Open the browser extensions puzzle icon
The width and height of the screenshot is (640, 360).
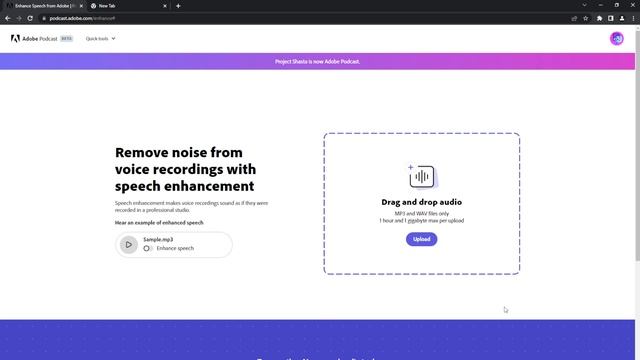(599, 18)
